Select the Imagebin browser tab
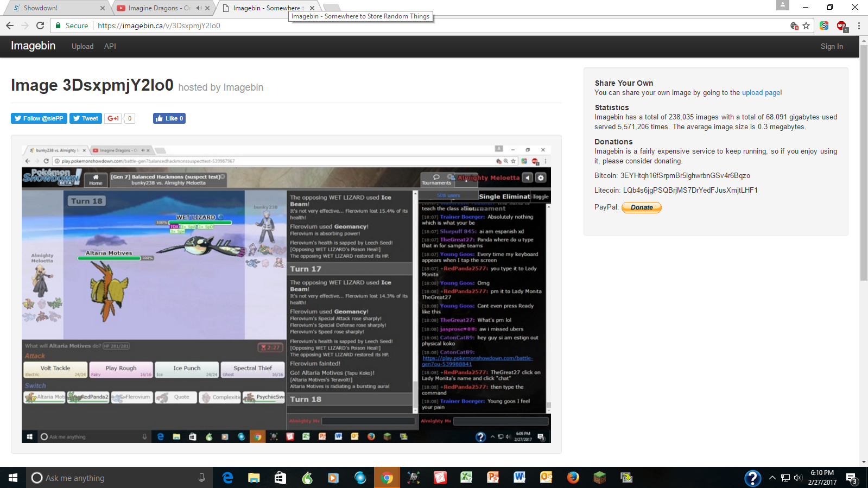This screenshot has height=488, width=868. (266, 8)
